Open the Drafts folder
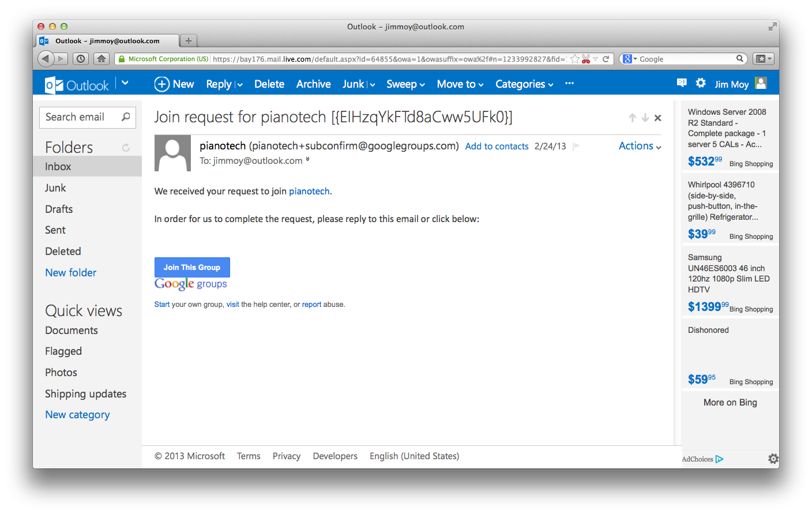This screenshot has height=514, width=812. [59, 209]
